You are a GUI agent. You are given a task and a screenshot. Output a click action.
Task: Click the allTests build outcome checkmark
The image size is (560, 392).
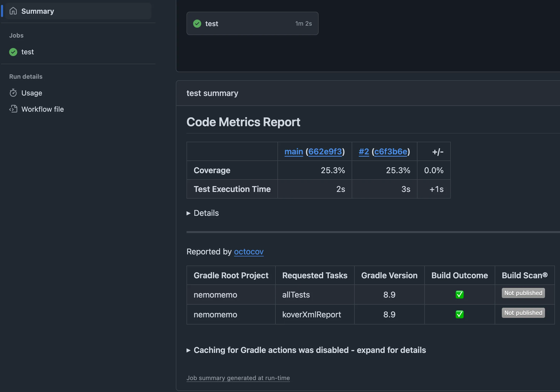459,295
